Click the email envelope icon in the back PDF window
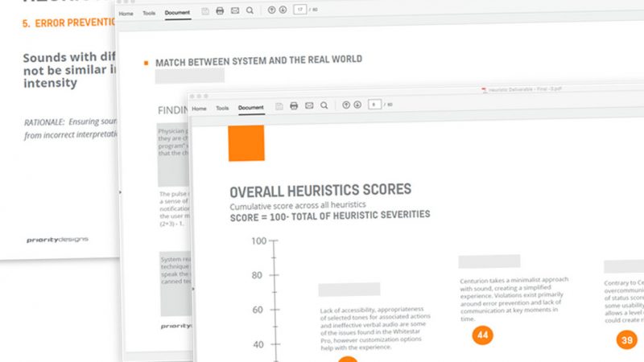The width and height of the screenshot is (644, 362). click(235, 10)
